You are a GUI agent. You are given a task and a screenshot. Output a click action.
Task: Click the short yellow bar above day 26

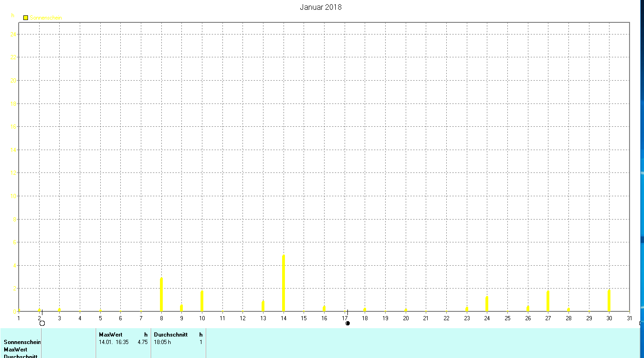pos(528,309)
